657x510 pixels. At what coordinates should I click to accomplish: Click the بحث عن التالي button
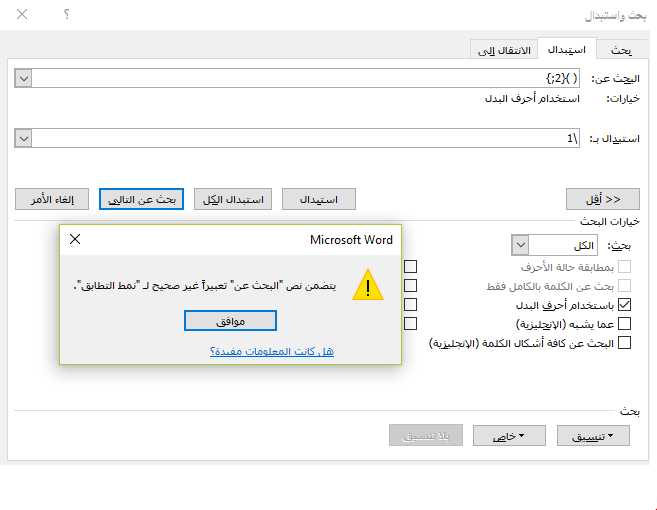coord(141,199)
